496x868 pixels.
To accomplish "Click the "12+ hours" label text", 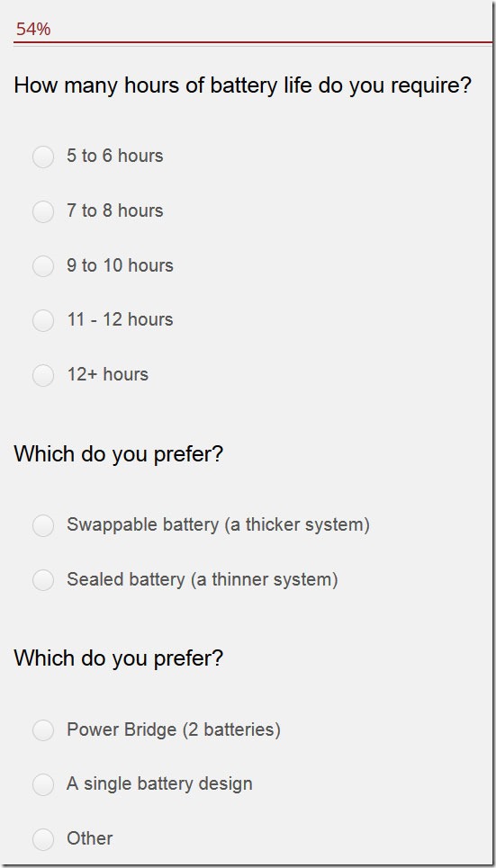I will (108, 374).
